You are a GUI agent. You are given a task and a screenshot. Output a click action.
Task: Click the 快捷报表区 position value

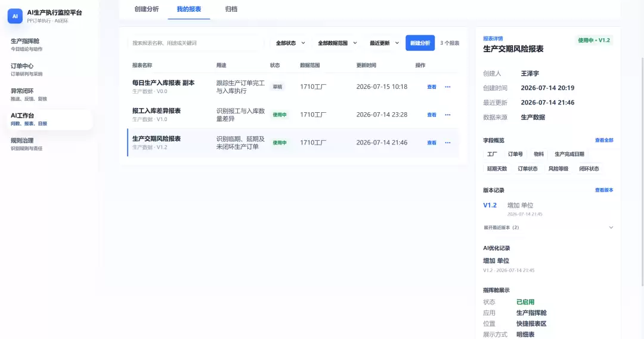tap(531, 324)
